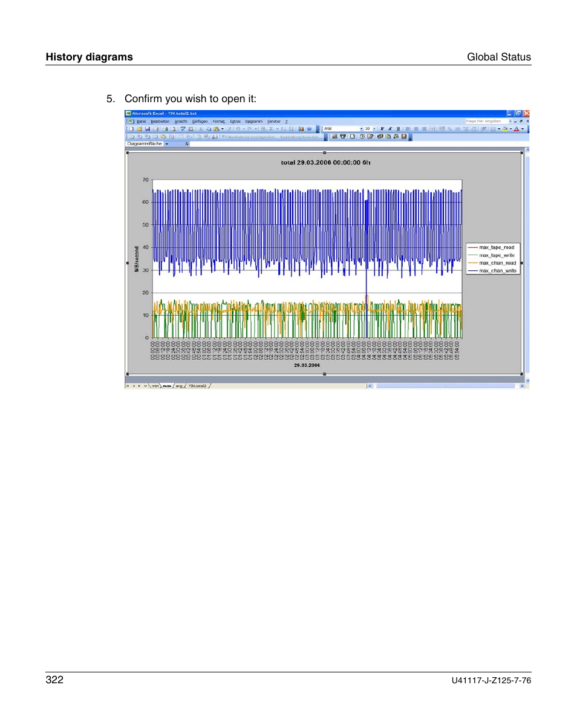The height and width of the screenshot is (728, 577).
Task: Open the Format menu
Action: click(x=219, y=122)
